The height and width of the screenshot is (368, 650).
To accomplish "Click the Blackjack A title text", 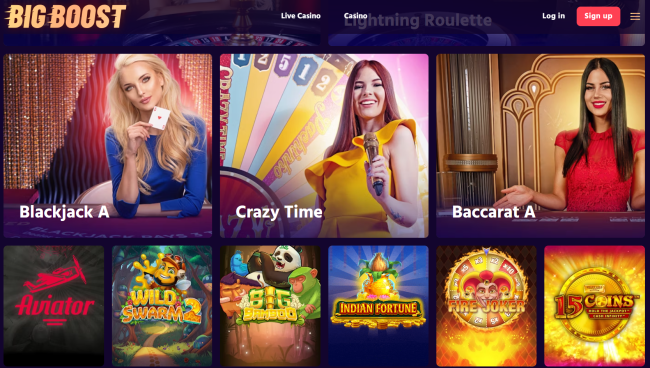I will [x=64, y=212].
